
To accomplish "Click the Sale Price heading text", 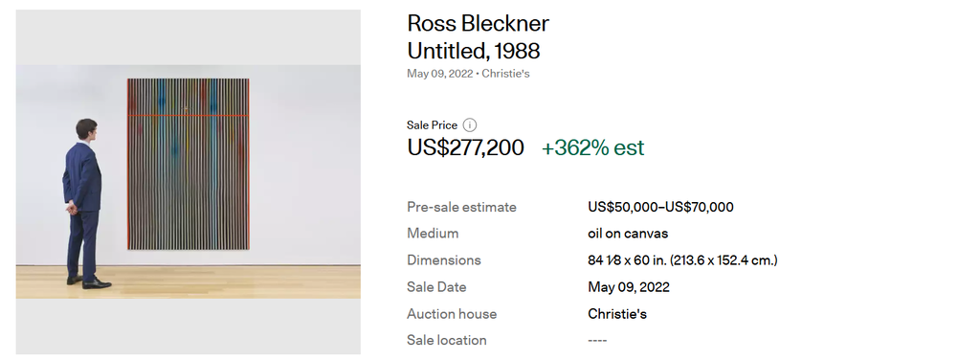I will pos(432,125).
